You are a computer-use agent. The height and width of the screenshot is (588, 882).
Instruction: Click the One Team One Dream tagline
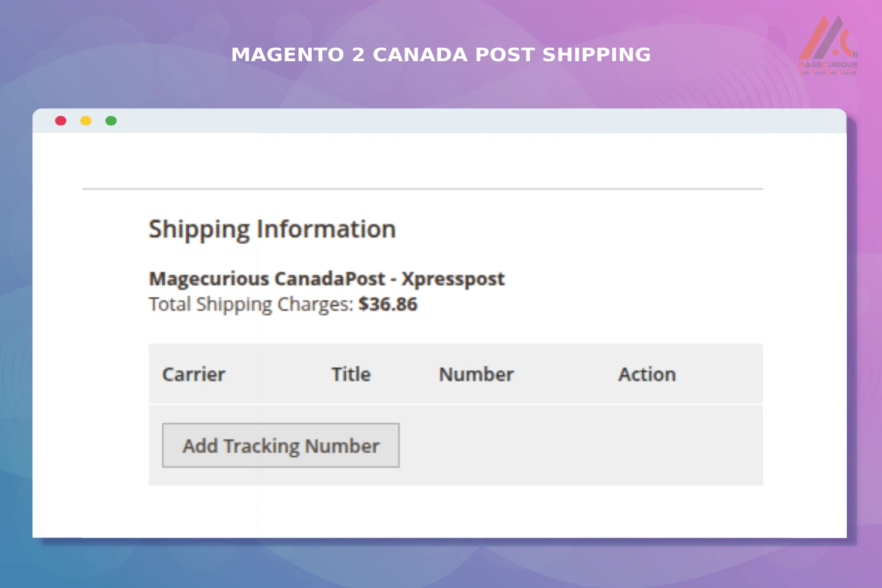(828, 73)
